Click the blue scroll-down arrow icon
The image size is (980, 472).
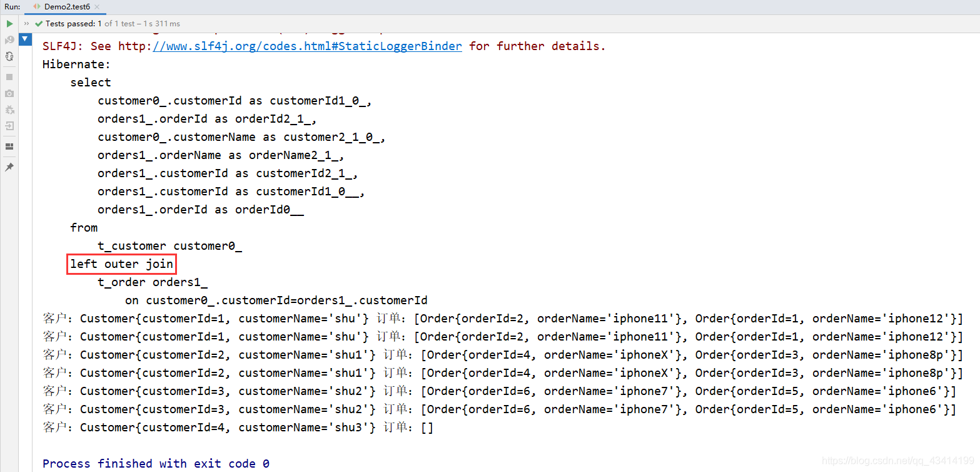pos(25,40)
